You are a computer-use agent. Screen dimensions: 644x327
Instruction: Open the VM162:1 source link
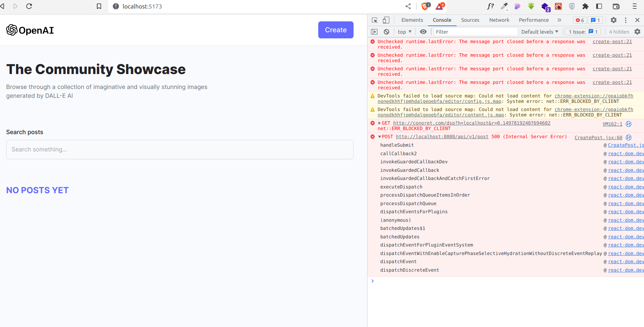612,124
